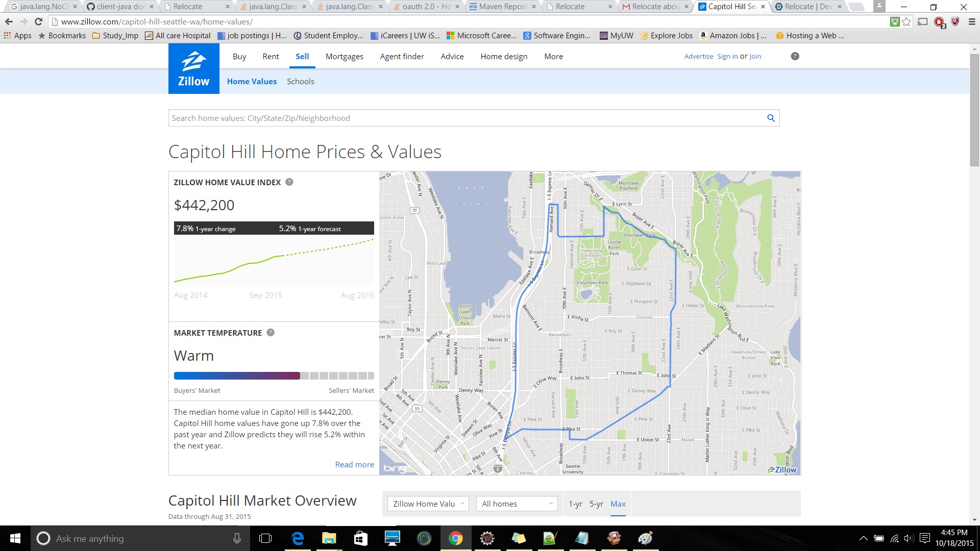Switch to the Schools tab
This screenshot has width=980, height=551.
click(300, 81)
